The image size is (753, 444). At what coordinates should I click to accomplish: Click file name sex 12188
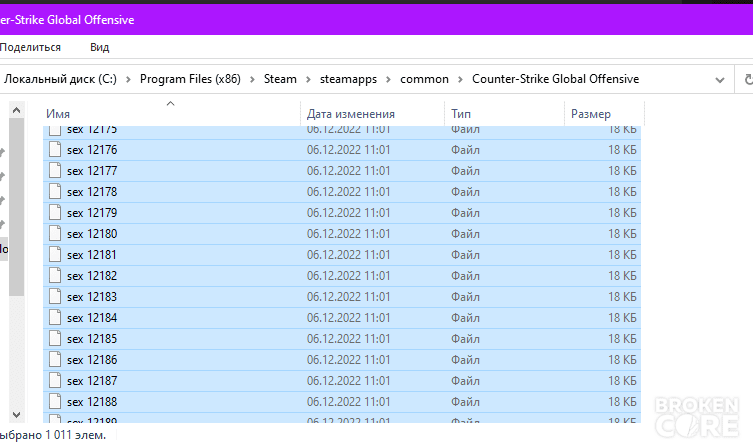tap(92, 402)
